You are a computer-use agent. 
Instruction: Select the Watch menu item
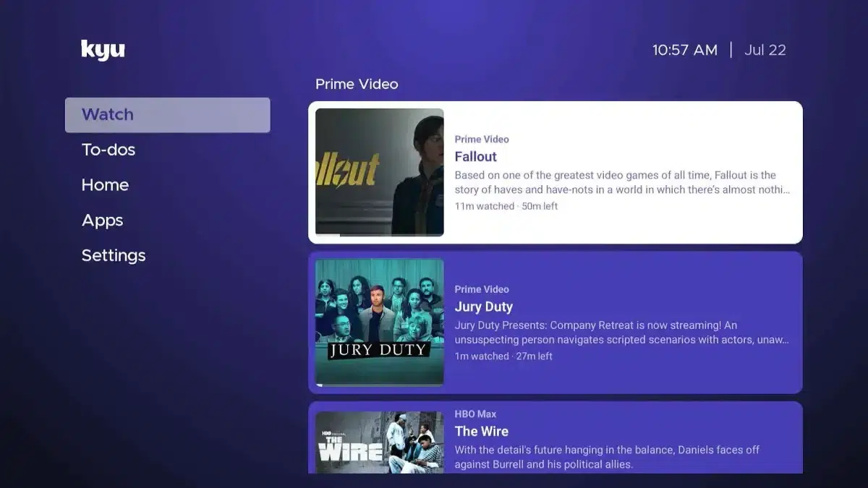click(167, 115)
